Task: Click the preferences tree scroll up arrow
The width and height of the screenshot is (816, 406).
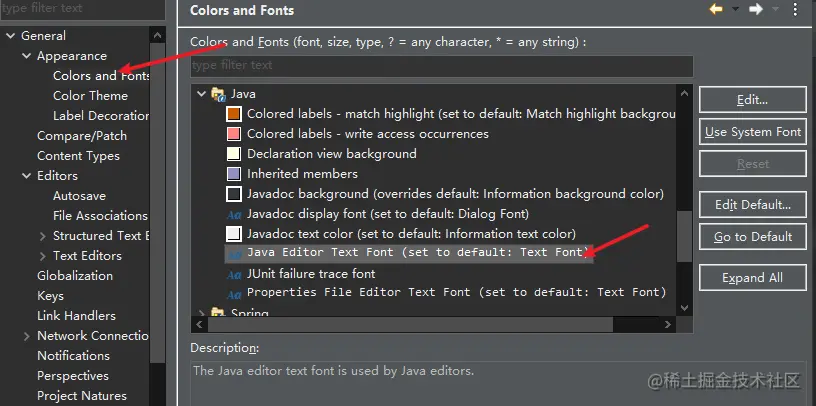Action: 158,36
